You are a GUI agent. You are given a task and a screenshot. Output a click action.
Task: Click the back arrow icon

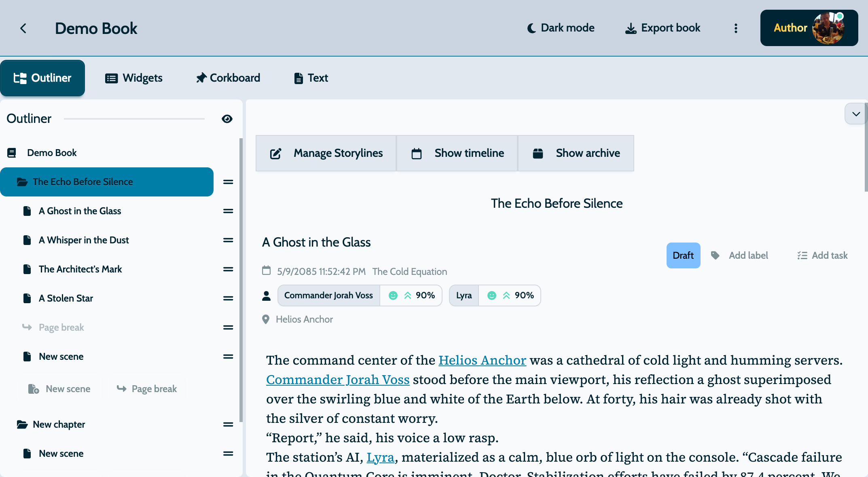click(x=23, y=28)
